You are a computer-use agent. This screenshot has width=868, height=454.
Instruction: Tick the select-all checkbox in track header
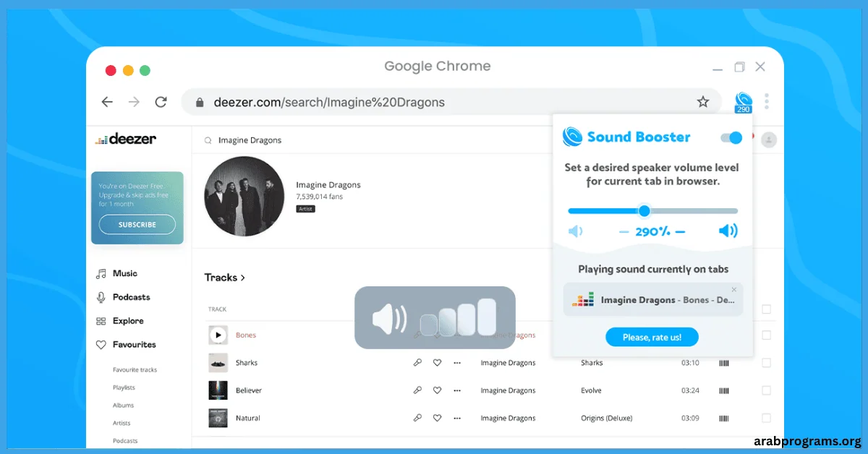(x=766, y=309)
